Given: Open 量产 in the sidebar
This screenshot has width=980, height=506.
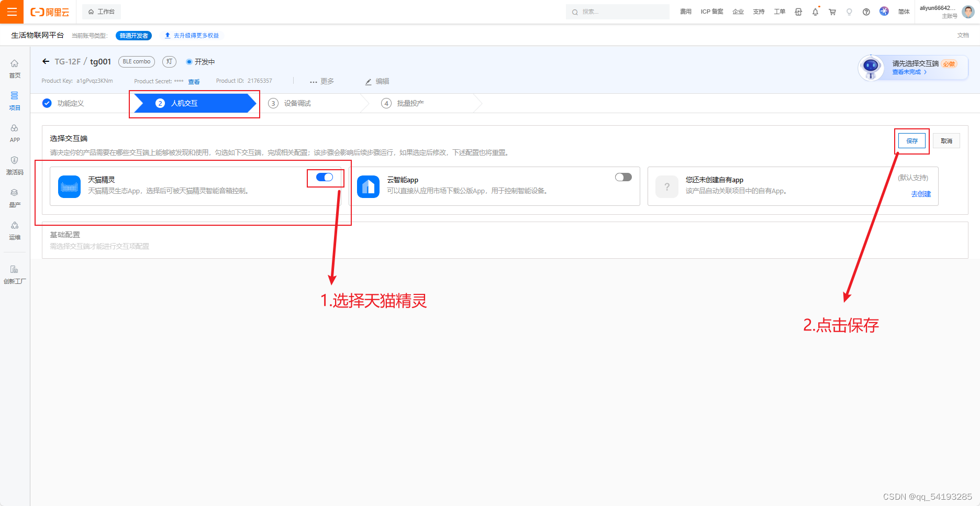Looking at the screenshot, I should (x=15, y=198).
